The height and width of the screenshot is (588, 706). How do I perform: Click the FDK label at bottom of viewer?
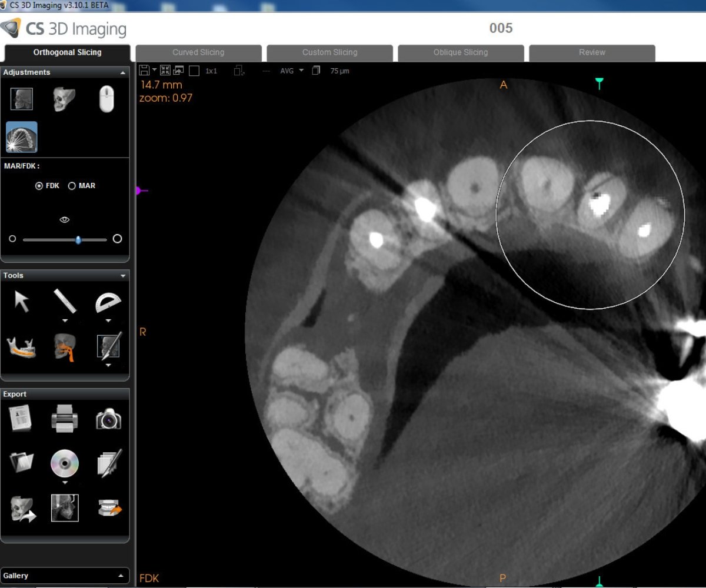pos(149,579)
